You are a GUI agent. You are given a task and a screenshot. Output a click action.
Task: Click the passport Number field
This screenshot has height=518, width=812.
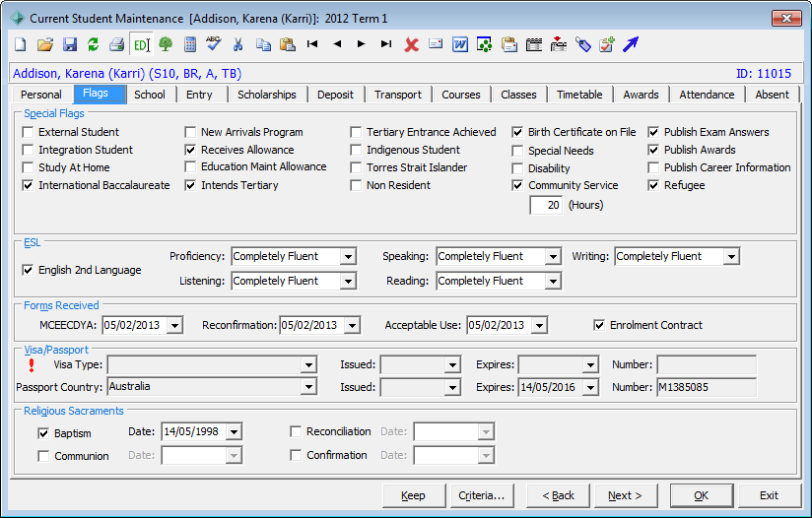[707, 387]
